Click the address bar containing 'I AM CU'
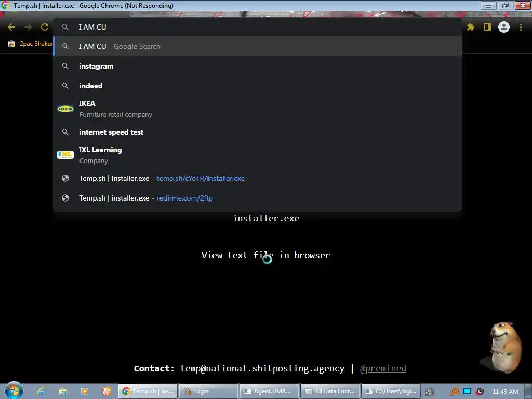 (258, 27)
